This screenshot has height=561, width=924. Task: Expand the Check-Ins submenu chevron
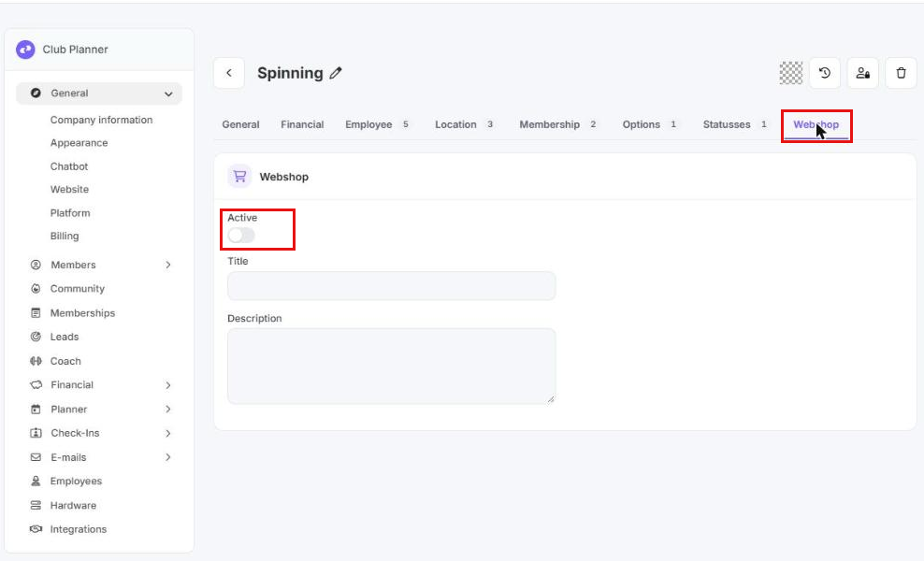click(x=168, y=433)
